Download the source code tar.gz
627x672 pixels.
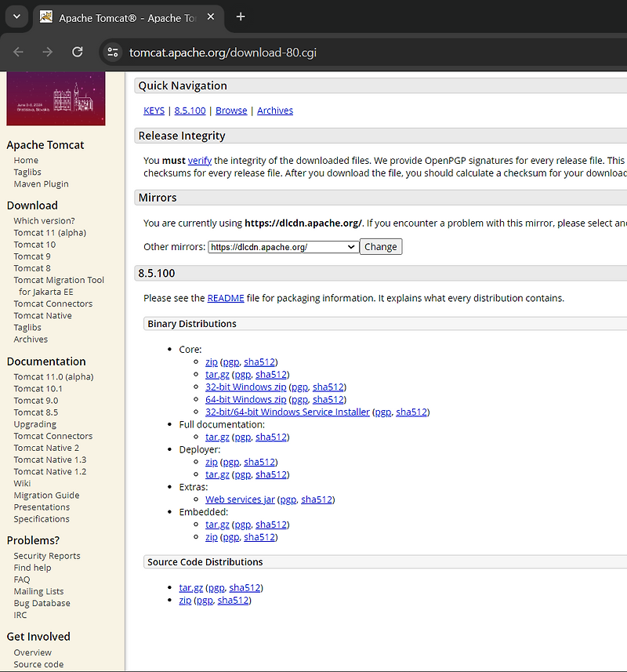(x=190, y=588)
